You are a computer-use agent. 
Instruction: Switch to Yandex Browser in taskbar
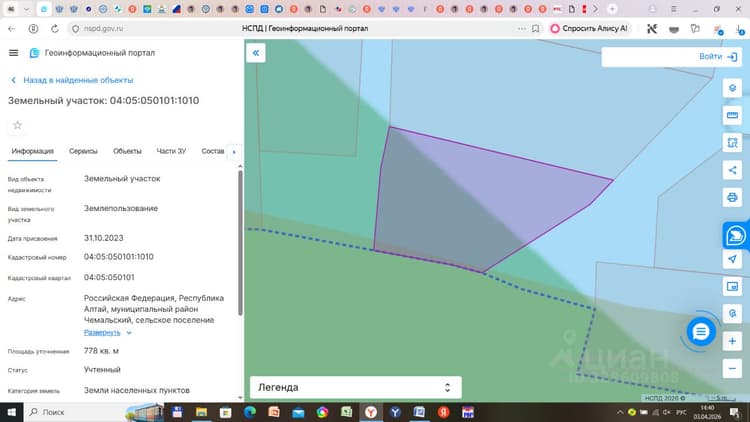[371, 412]
